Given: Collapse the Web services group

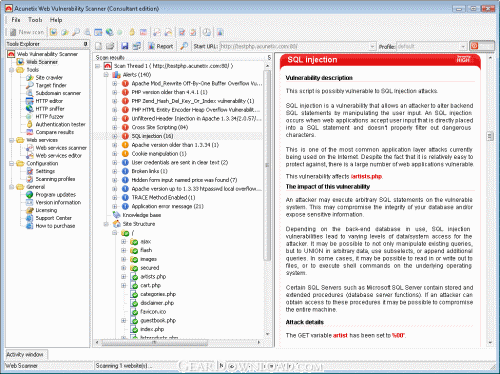Looking at the screenshot, I should click(x=11, y=140).
